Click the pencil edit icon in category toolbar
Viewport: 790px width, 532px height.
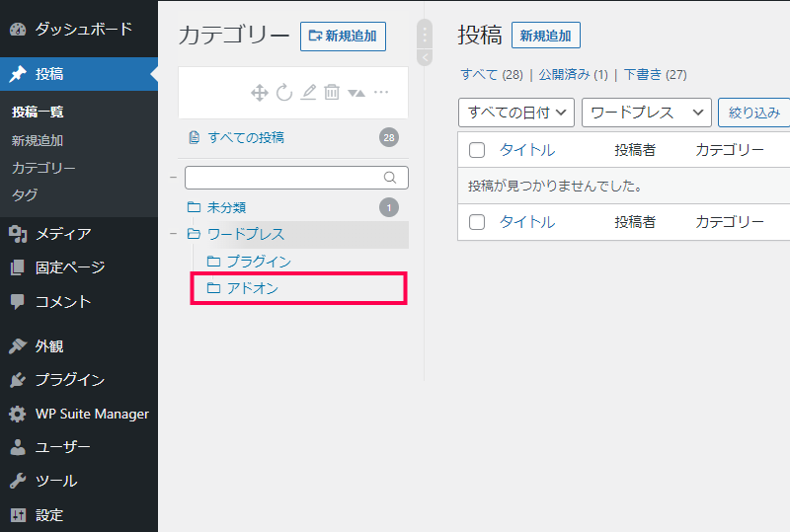point(308,92)
